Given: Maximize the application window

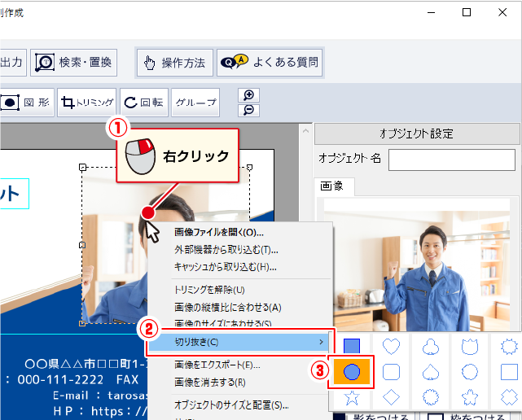Looking at the screenshot, I should [x=467, y=13].
